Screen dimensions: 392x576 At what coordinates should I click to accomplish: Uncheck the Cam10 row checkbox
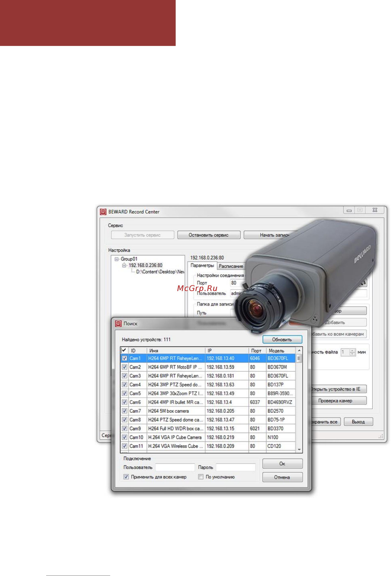pos(124,437)
